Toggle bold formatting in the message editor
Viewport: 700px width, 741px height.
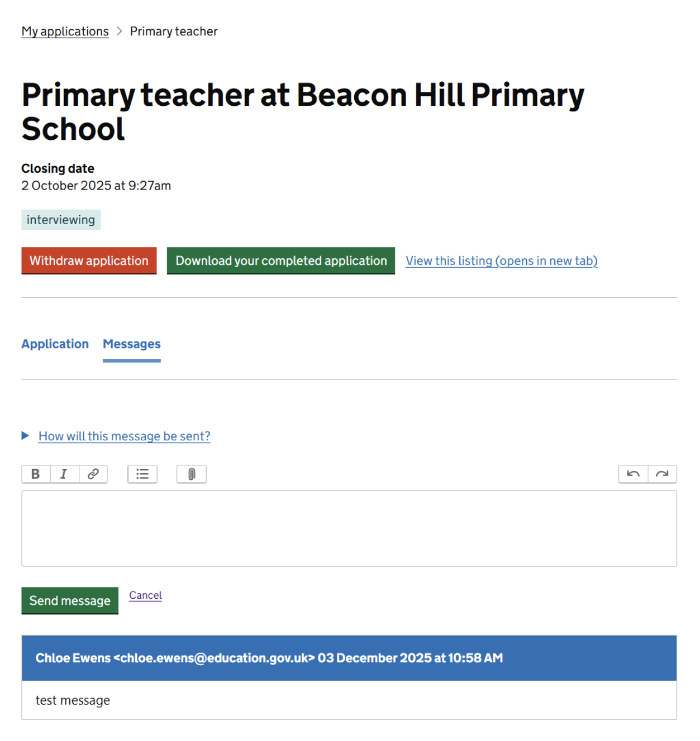36,474
